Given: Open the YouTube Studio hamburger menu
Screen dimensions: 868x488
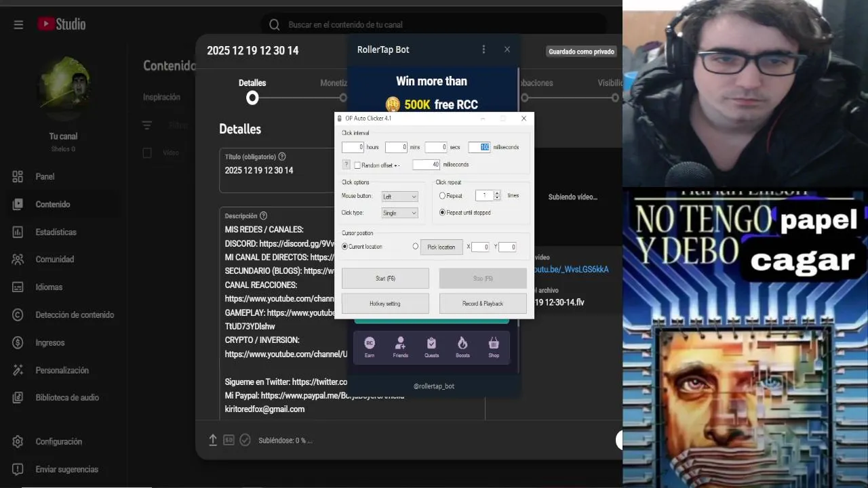Looking at the screenshot, I should pos(18,24).
